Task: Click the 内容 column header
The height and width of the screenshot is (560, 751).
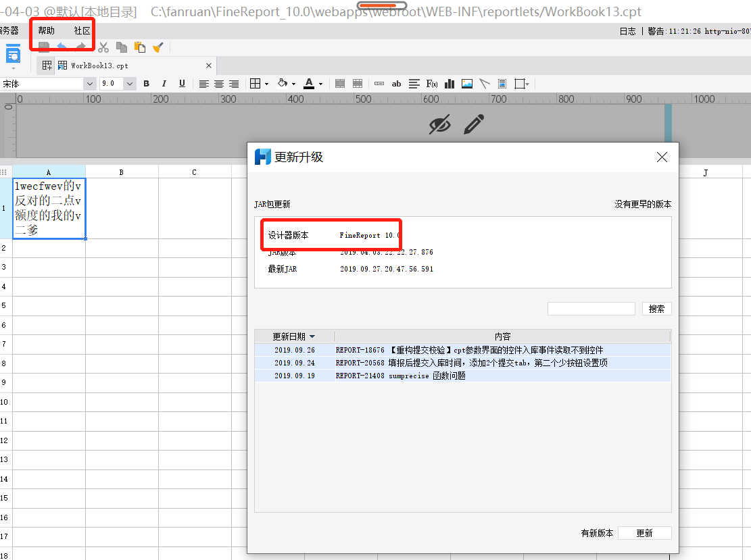Action: [x=503, y=336]
